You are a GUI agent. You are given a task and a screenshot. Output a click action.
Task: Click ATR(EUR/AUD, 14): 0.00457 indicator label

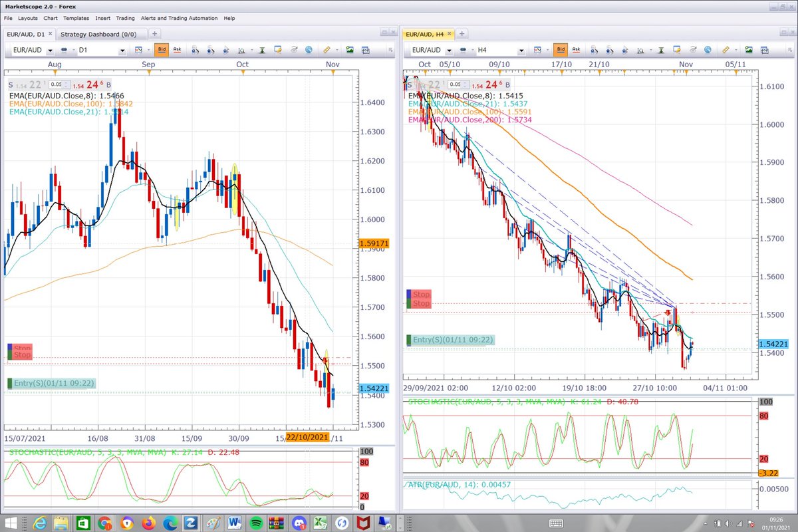460,485
